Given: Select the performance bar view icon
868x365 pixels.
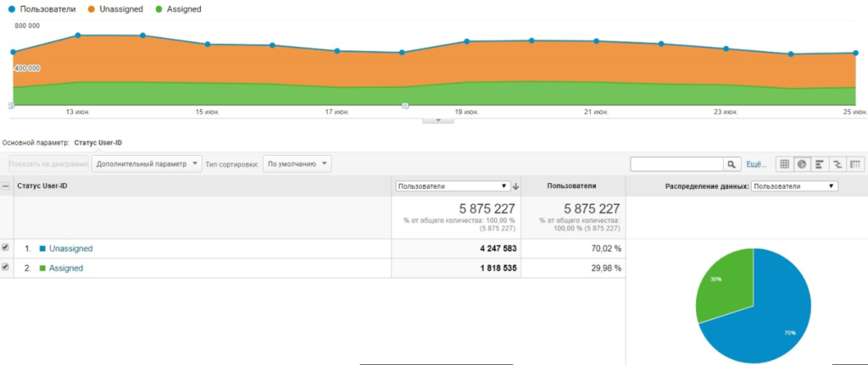Looking at the screenshot, I should pos(820,163).
